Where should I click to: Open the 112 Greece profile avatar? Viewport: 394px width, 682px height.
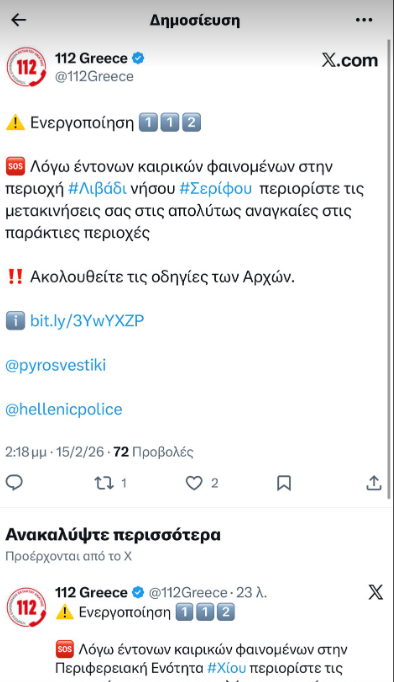coord(27,67)
